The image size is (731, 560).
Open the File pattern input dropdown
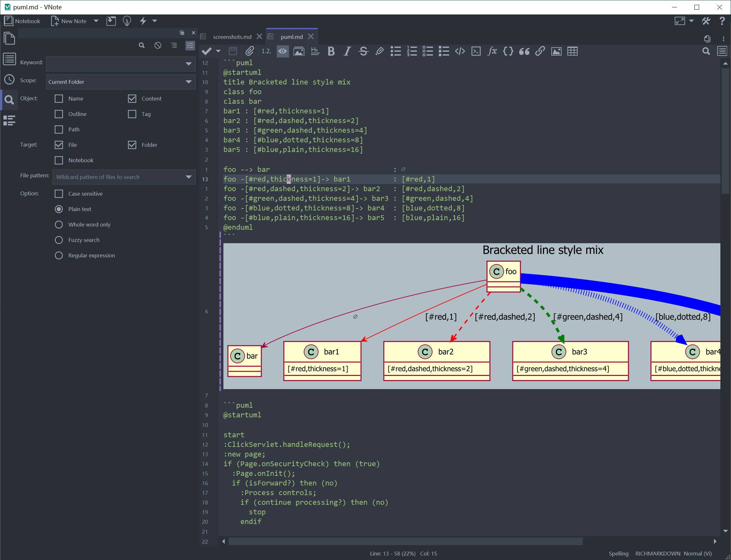189,176
